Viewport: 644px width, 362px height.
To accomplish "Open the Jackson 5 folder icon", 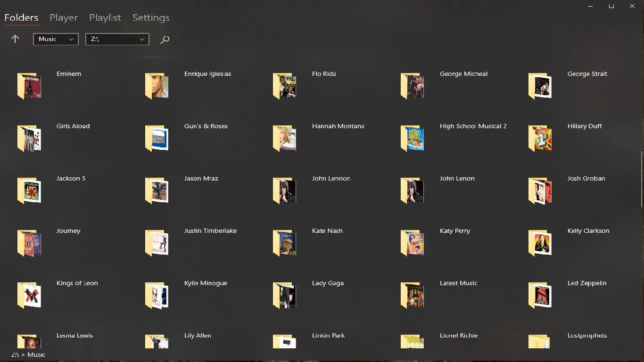I will tap(29, 190).
